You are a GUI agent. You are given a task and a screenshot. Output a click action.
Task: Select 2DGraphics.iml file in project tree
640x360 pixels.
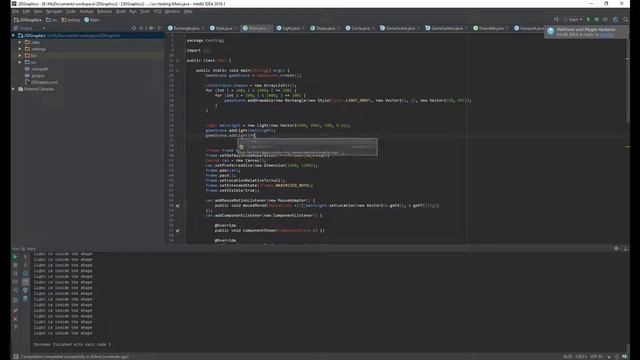click(41, 82)
